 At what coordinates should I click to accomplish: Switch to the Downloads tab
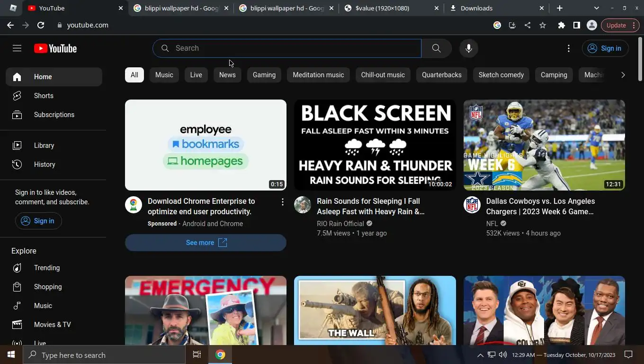[x=496, y=8]
